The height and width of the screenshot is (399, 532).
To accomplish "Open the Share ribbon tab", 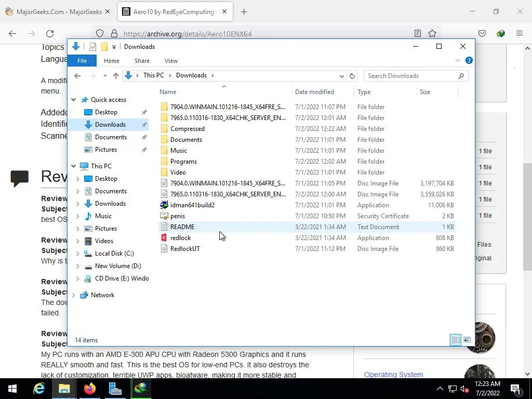I will click(142, 61).
